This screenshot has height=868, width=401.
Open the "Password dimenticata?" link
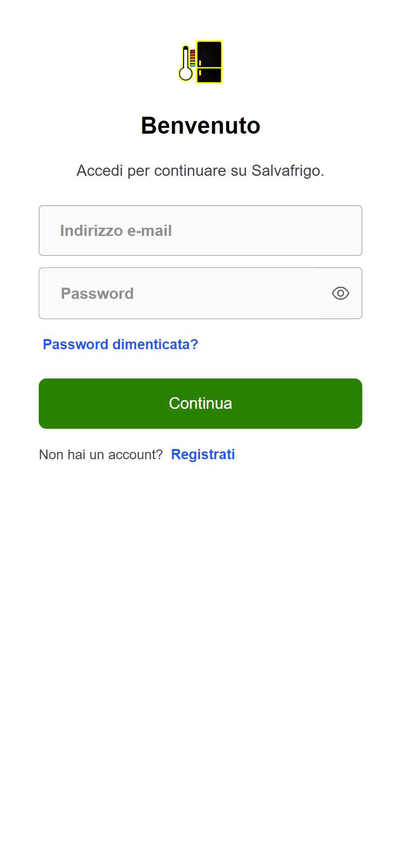point(121,344)
